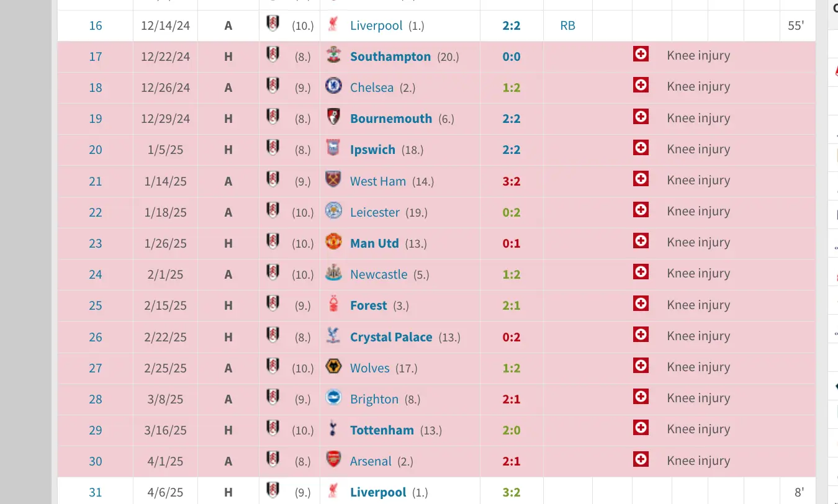Image resolution: width=838 pixels, height=504 pixels.
Task: Click the Bournemouth club crest icon
Action: tap(333, 117)
